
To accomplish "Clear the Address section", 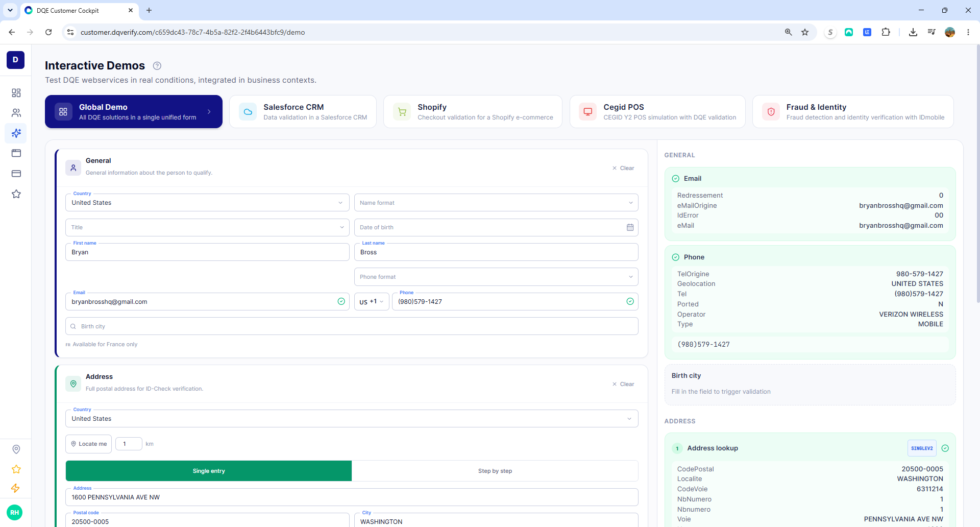I will (623, 384).
